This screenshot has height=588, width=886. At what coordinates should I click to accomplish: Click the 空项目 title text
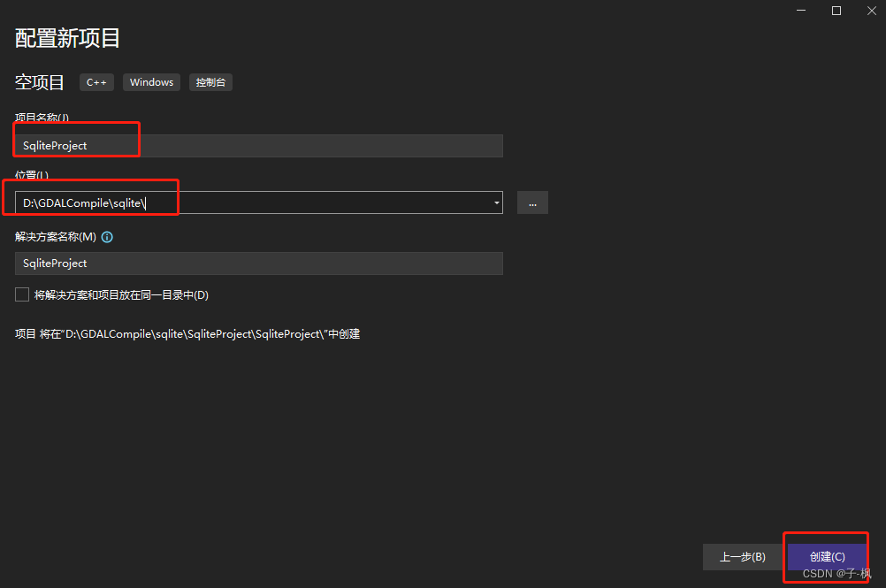39,81
